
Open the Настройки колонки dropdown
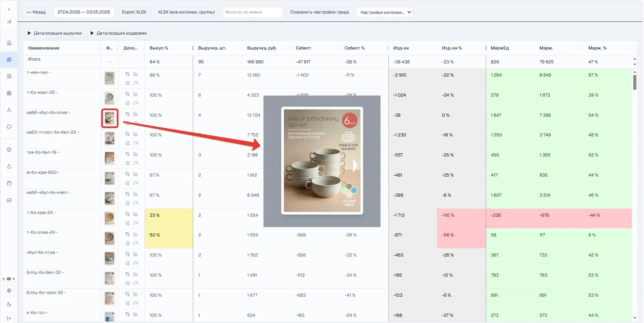(384, 12)
